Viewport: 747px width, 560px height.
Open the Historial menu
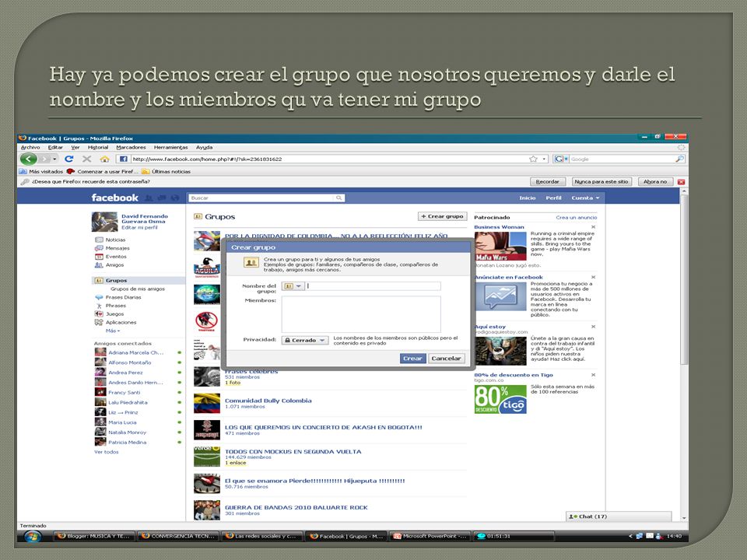click(x=98, y=148)
